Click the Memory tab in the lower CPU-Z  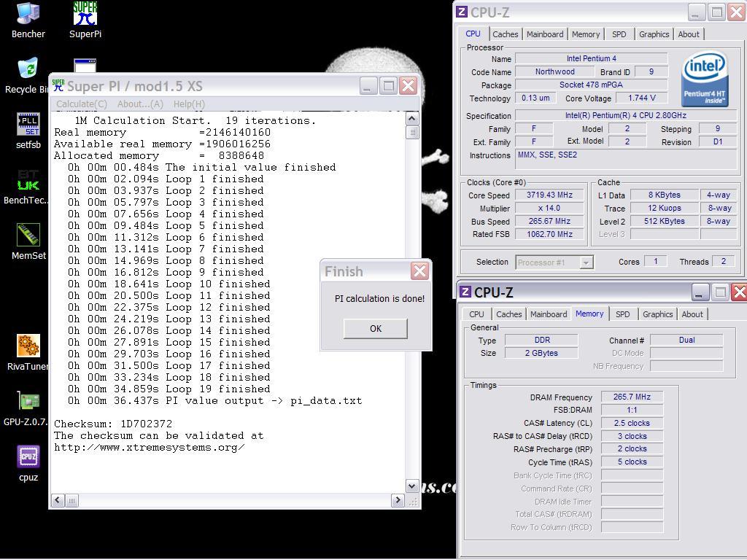click(x=589, y=314)
